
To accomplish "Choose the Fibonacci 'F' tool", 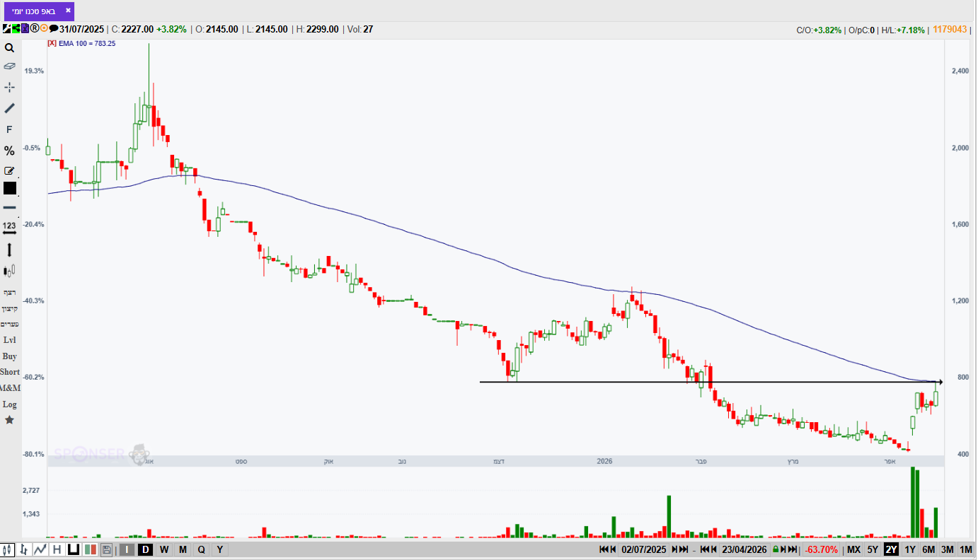I will 9,129.
